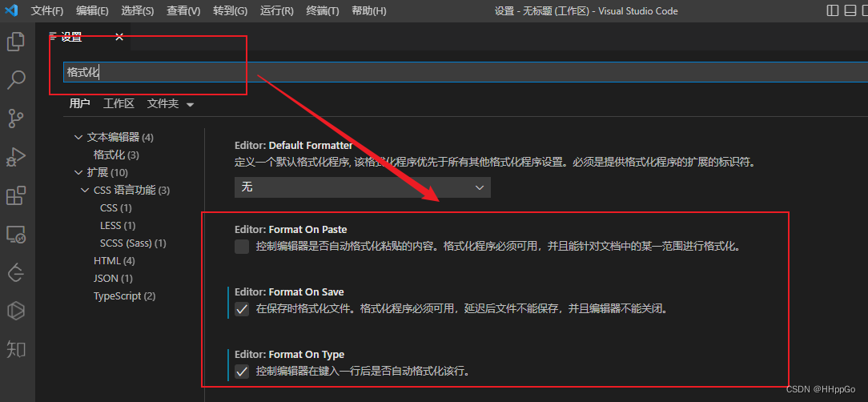Image resolution: width=868 pixels, height=402 pixels.
Task: Open the Explorer view in activity bar
Action: (x=15, y=42)
